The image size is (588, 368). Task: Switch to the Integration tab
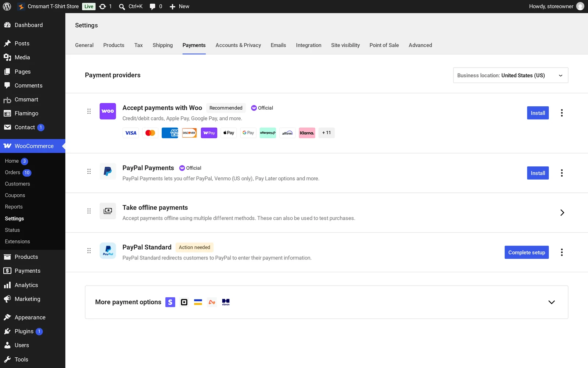pos(309,45)
